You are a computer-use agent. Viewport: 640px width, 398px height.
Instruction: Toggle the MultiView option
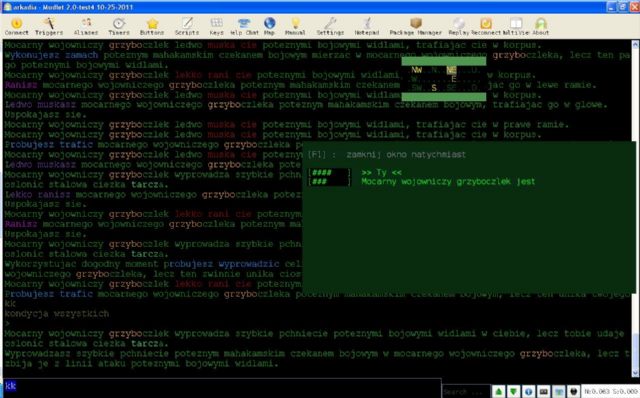(x=516, y=27)
